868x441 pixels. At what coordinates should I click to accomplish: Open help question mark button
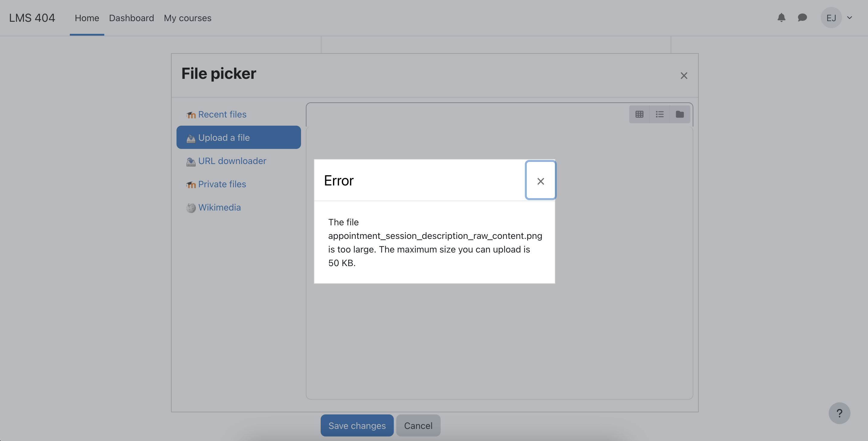pos(839,413)
